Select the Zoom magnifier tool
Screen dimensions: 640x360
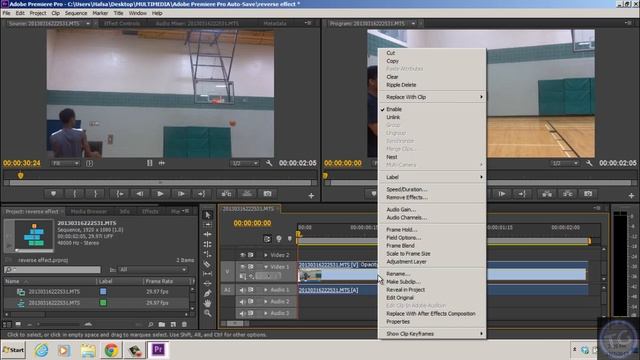(208, 313)
